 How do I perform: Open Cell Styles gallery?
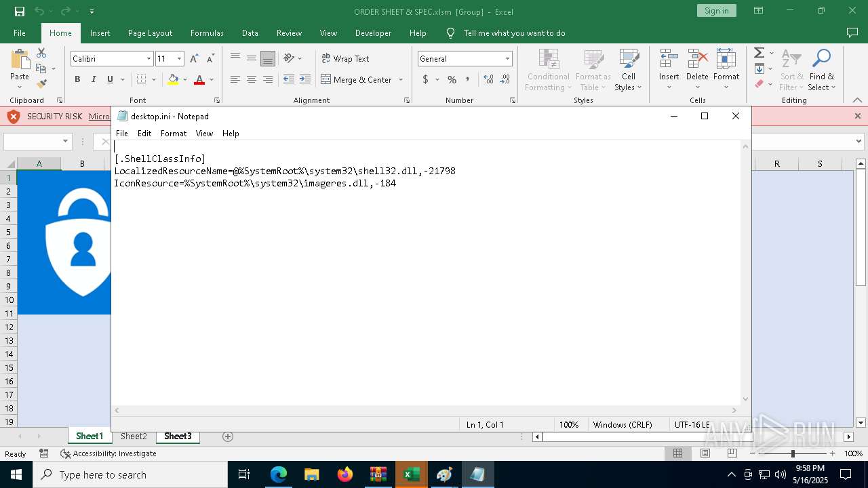point(629,70)
